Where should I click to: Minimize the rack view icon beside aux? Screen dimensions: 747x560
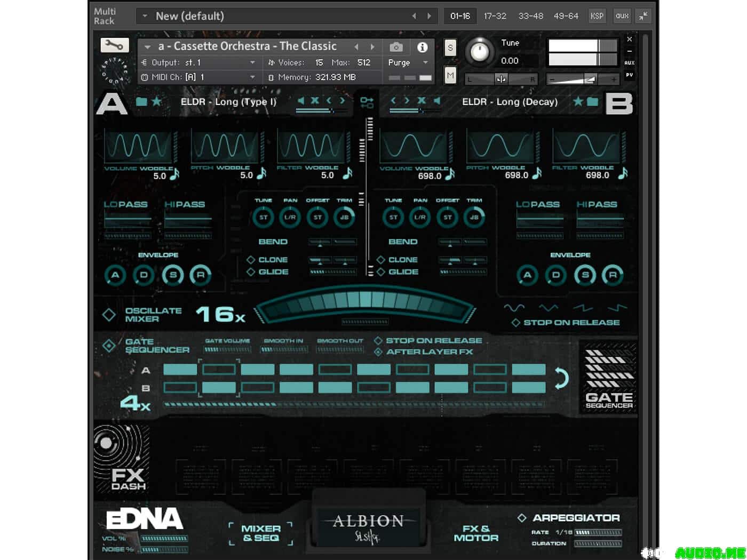(x=643, y=16)
